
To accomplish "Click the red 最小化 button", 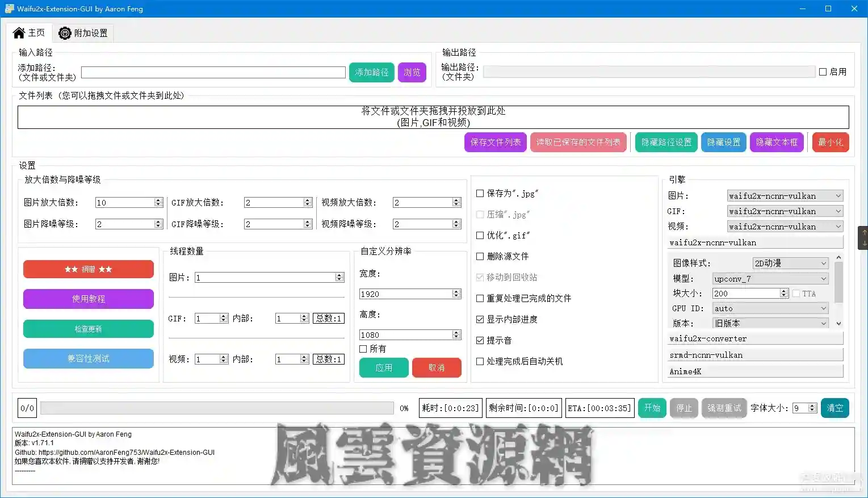I will 831,143.
